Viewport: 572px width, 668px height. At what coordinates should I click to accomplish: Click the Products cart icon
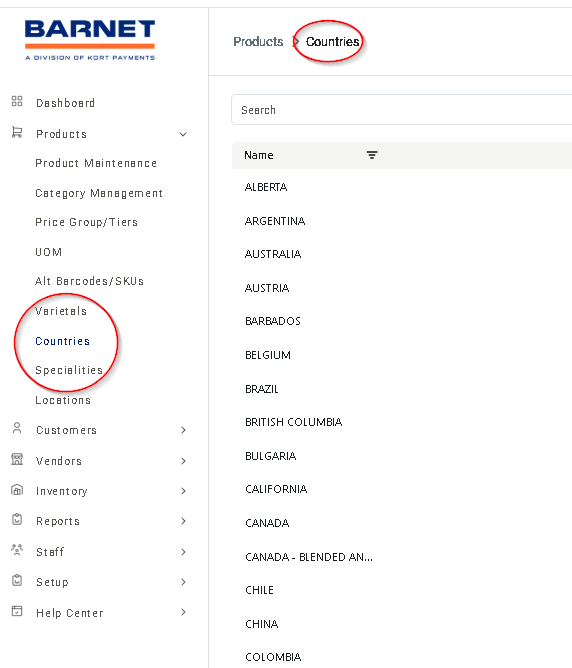click(17, 132)
